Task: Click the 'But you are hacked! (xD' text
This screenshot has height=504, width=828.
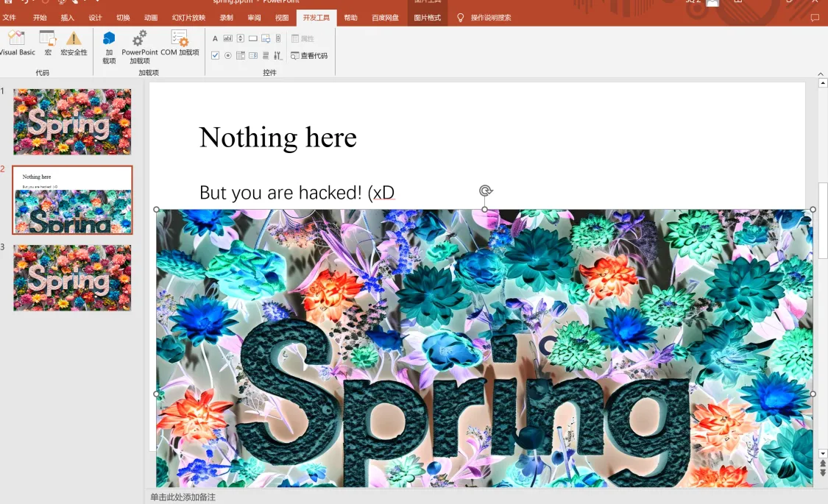Action: click(297, 193)
